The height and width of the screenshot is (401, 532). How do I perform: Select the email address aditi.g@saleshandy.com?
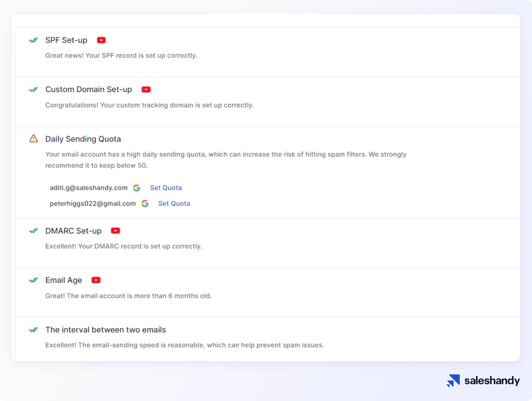89,188
